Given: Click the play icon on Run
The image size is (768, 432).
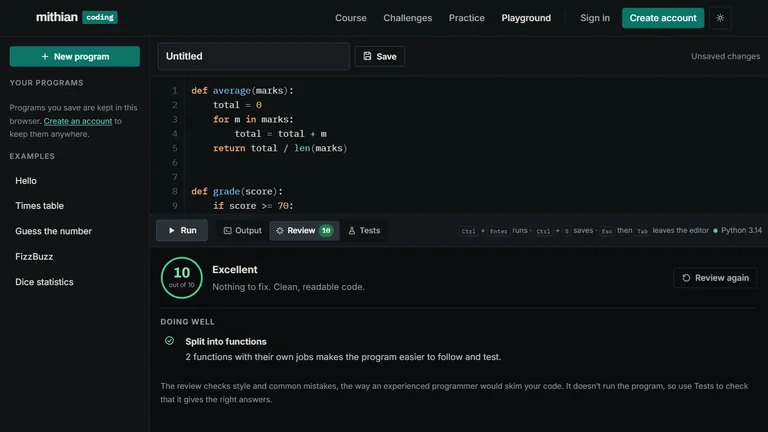Looking at the screenshot, I should point(171,230).
